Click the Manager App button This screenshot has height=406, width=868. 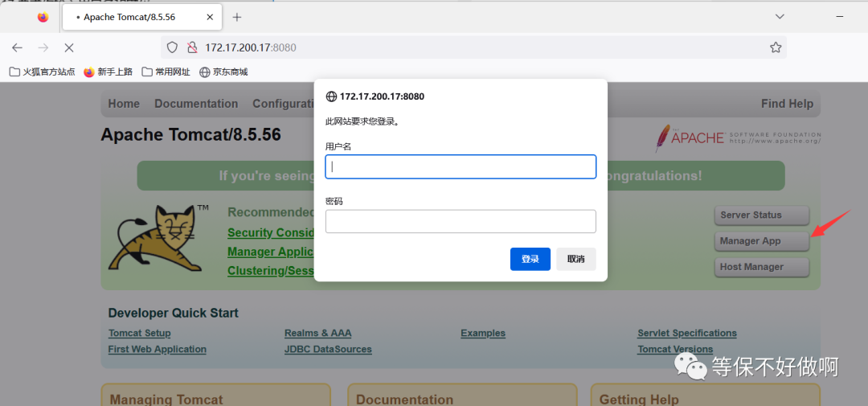coord(762,241)
